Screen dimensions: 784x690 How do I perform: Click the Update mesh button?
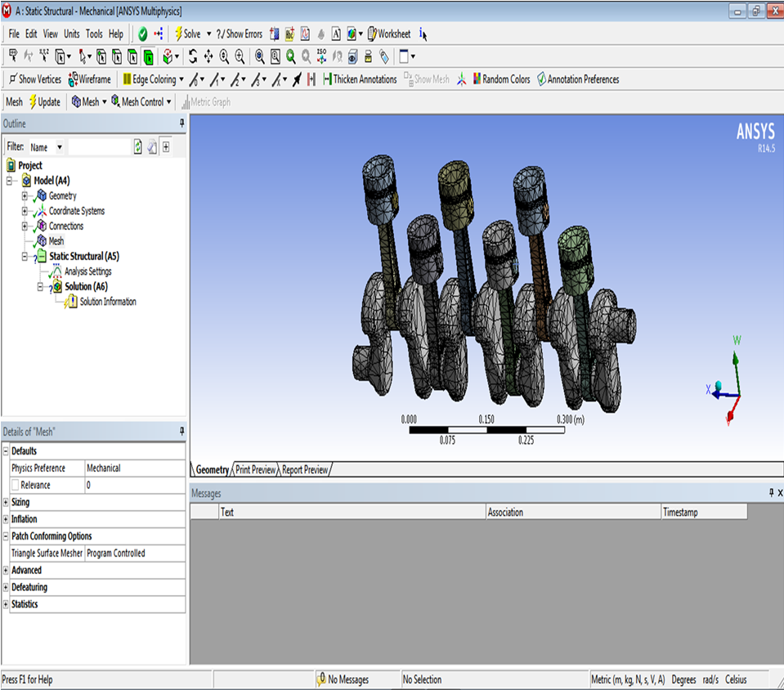(44, 102)
